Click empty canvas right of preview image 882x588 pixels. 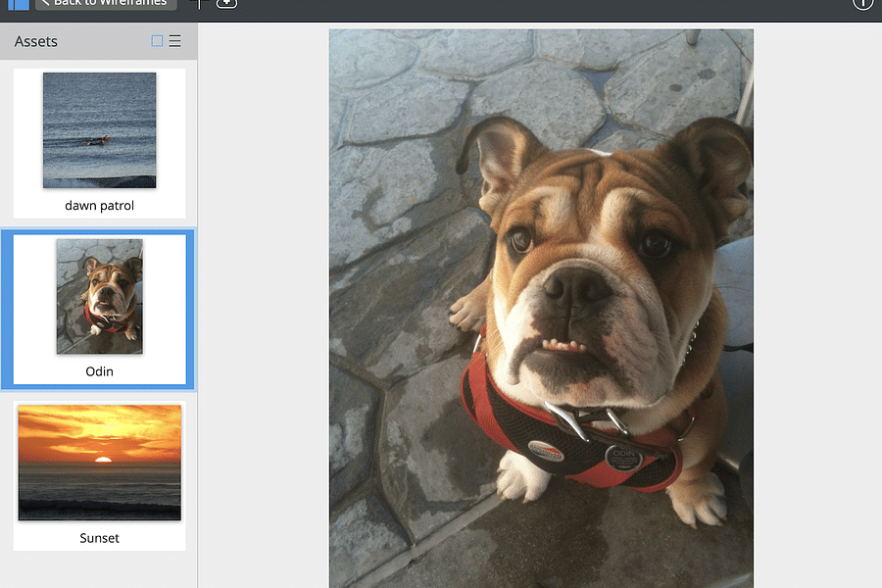click(x=816, y=294)
